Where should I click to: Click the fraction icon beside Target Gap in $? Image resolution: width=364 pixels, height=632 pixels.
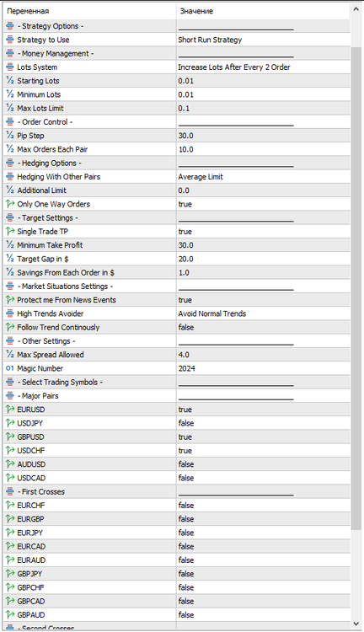(10, 260)
